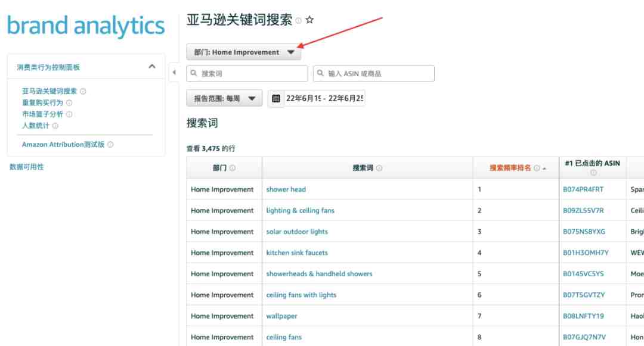
Task: Select the 'solar outdoor lights' search term
Action: 297,232
